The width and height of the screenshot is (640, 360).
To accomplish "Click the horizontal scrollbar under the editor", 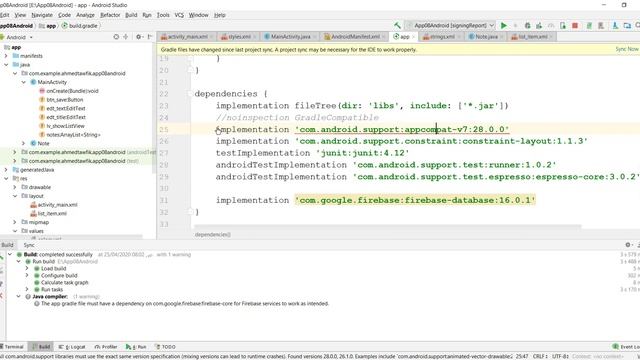I will tap(388, 226).
